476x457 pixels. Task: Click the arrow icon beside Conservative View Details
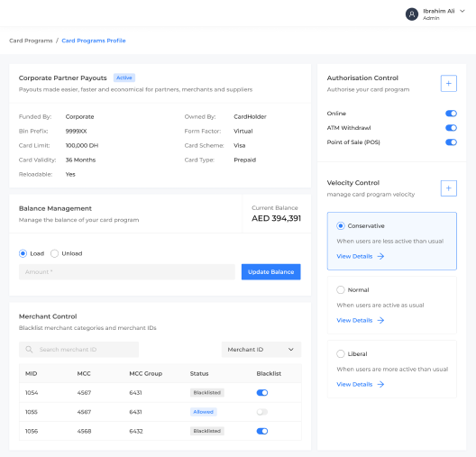point(380,256)
